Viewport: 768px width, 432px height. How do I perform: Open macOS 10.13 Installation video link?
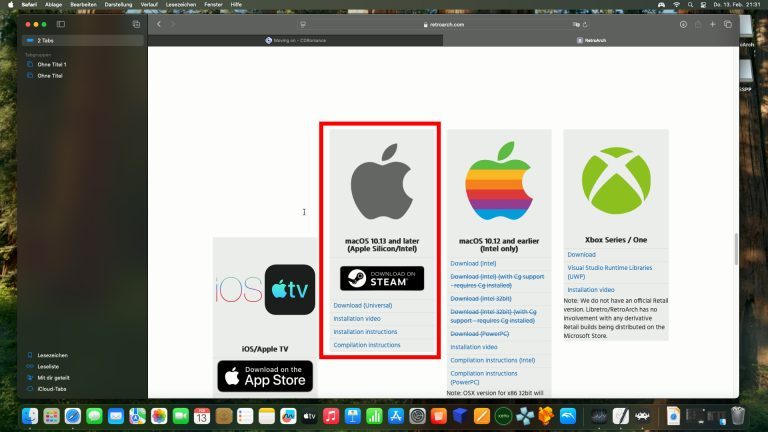[x=357, y=318]
